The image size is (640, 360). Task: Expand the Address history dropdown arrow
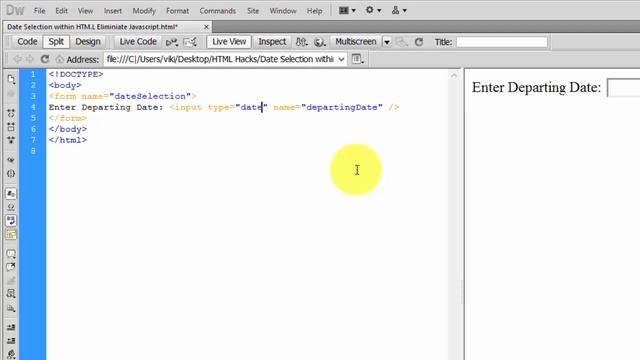(341, 59)
